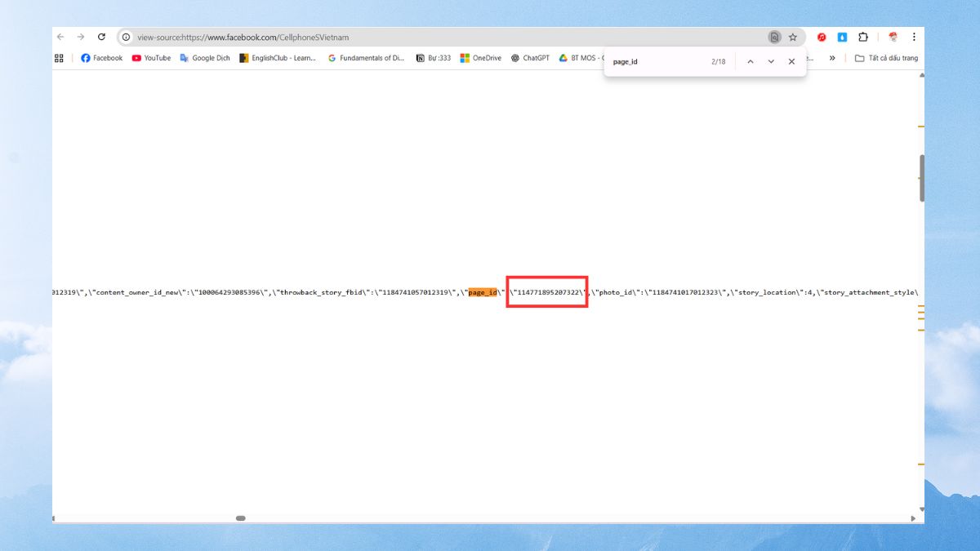Viewport: 980px width, 551px height.
Task: Click the find-in-page icon in the address bar
Action: 774,37
